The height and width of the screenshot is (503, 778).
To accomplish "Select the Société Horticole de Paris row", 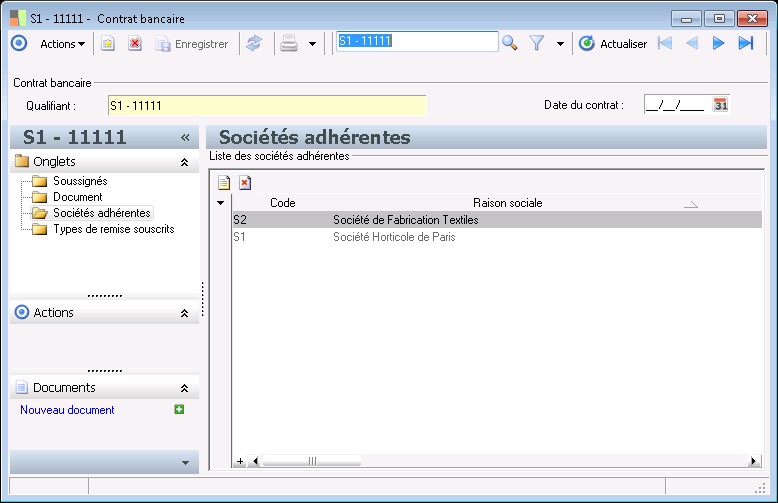I will pos(497,237).
